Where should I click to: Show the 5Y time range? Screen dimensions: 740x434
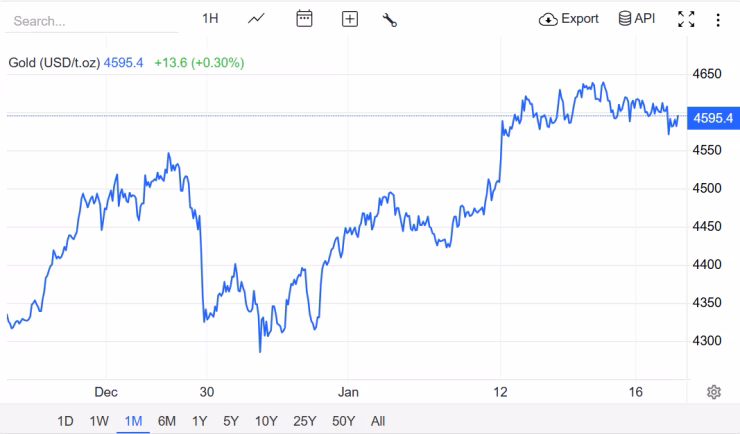coord(231,421)
